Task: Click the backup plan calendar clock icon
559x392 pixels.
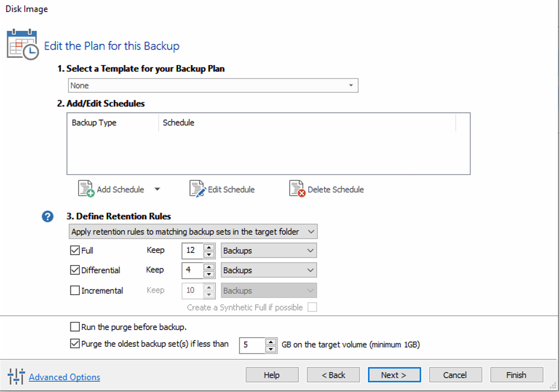Action: click(22, 45)
